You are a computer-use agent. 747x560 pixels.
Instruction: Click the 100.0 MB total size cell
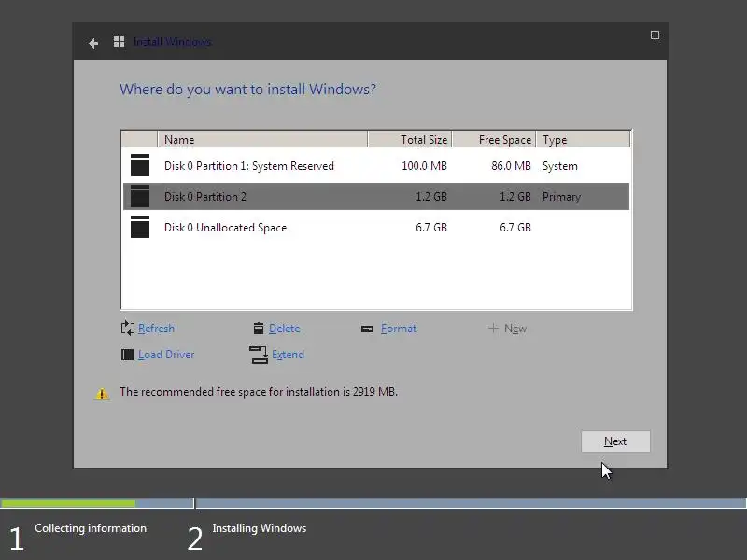[424, 166]
